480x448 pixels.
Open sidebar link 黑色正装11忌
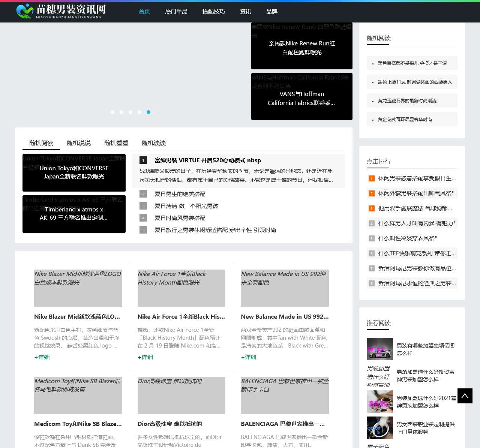(x=415, y=82)
